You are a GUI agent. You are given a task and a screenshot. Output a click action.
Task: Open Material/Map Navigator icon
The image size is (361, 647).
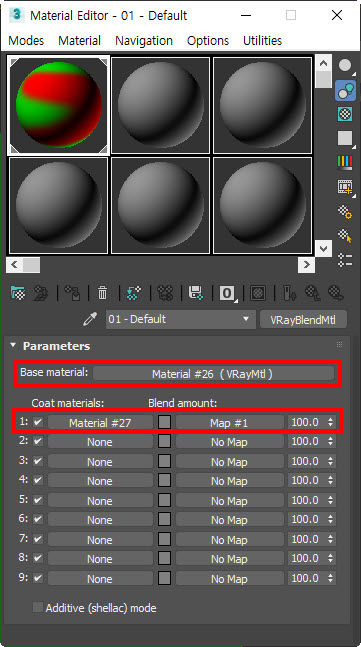pyautogui.click(x=345, y=260)
